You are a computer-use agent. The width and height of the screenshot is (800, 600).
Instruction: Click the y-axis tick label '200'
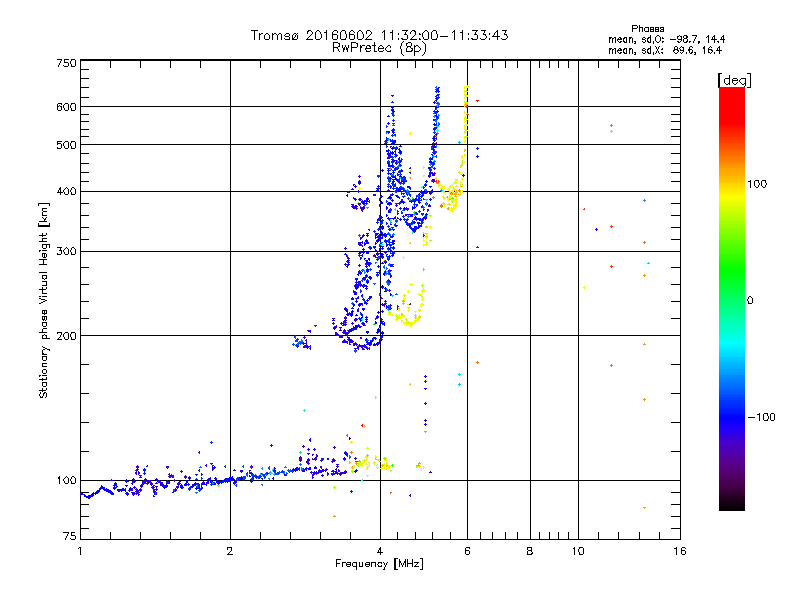pos(66,336)
